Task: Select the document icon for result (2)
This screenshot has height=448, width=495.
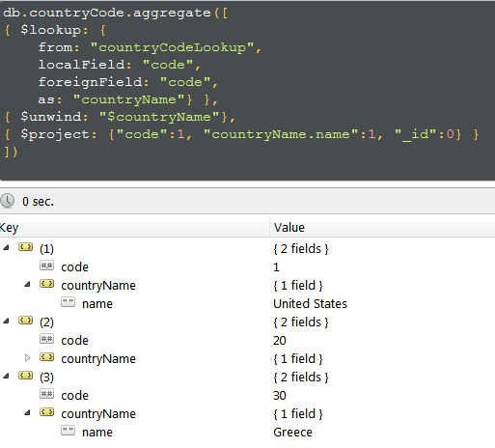Action: click(x=25, y=321)
